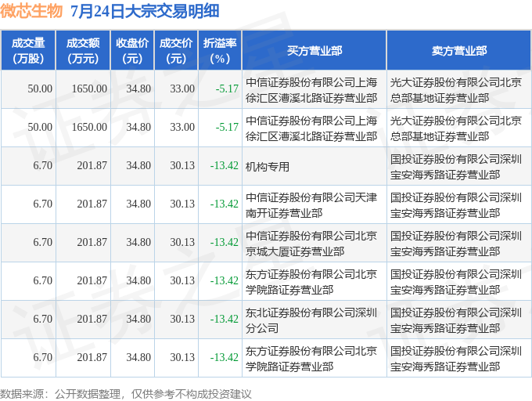This screenshot has width=532, height=401.
Task: Click 34.80 closing price in 东北证券 row
Action: 138,320
